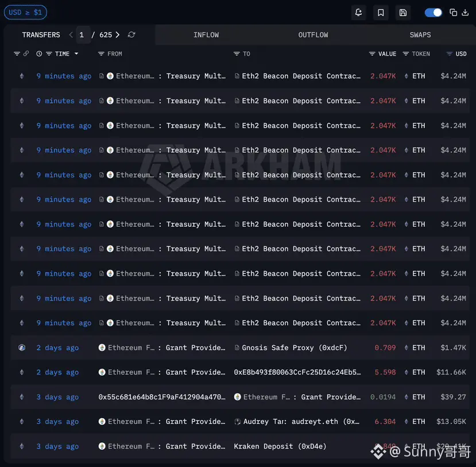Open the TO column filter
The image size is (476, 467).
237,54
